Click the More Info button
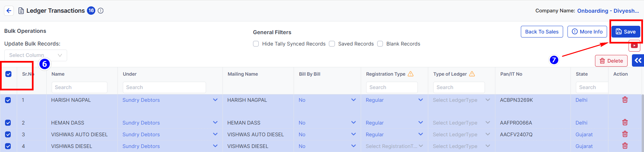 coord(587,32)
